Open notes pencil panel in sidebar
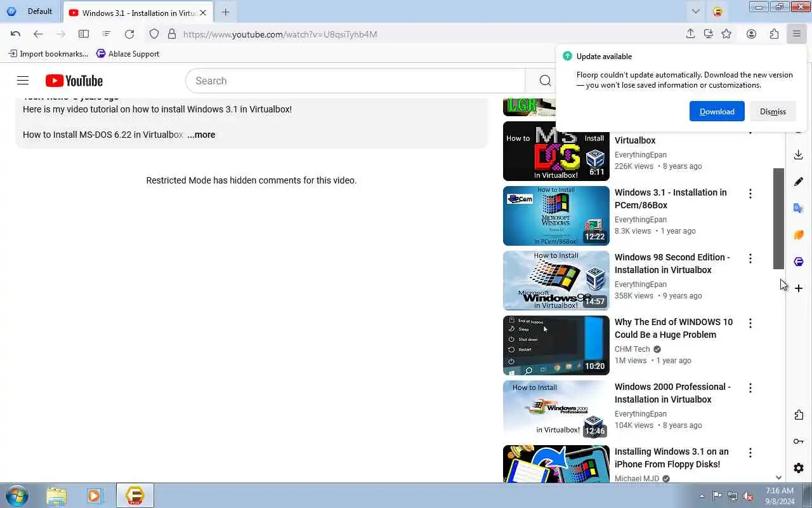 click(799, 182)
